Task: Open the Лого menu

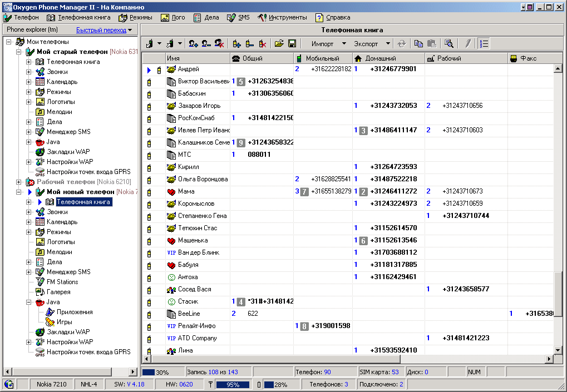Action: [x=173, y=17]
